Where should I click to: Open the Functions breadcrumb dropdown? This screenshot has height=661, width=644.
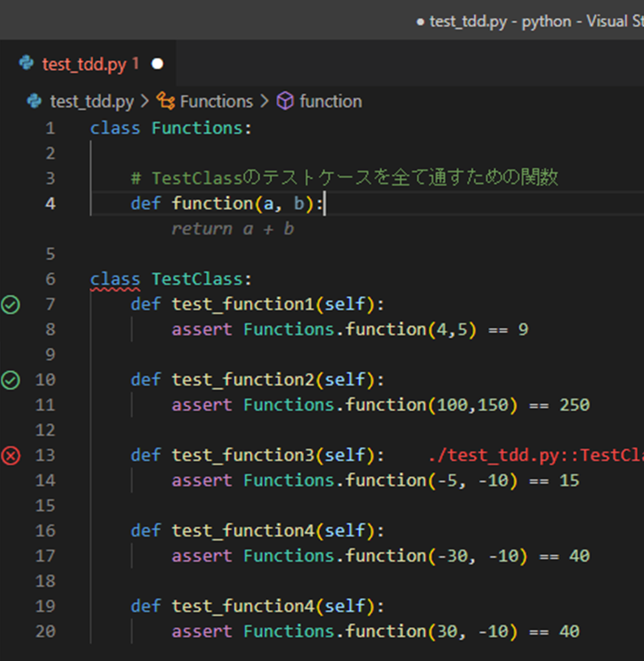click(216, 102)
